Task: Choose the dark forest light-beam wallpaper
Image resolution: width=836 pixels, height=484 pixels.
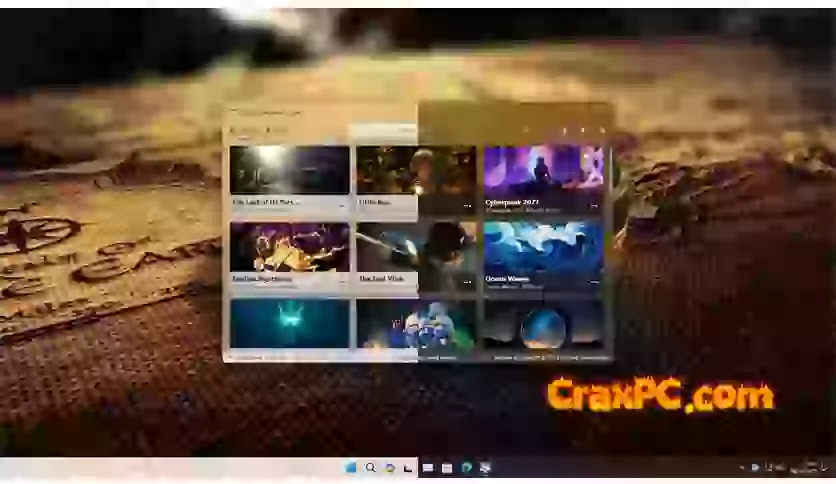Action: [x=289, y=170]
